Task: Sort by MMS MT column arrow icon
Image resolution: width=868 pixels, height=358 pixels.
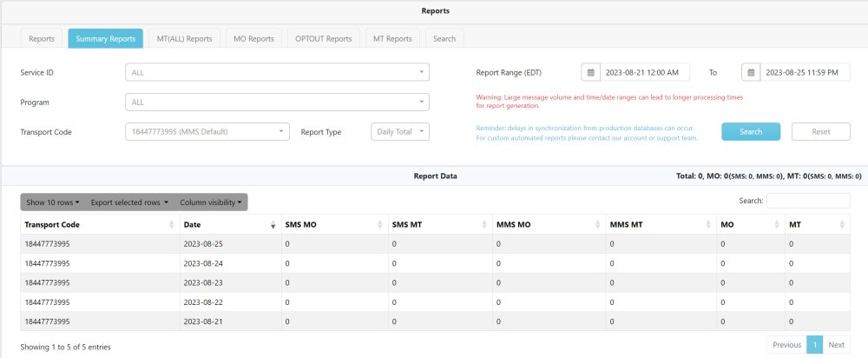Action: click(709, 224)
